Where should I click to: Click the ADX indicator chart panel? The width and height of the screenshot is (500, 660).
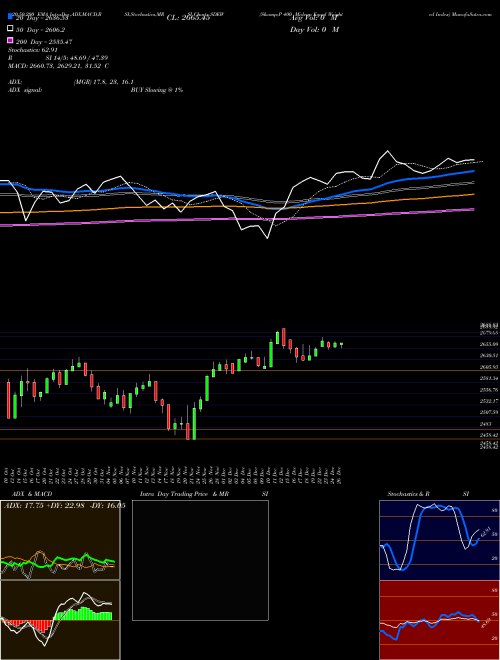pos(60,540)
